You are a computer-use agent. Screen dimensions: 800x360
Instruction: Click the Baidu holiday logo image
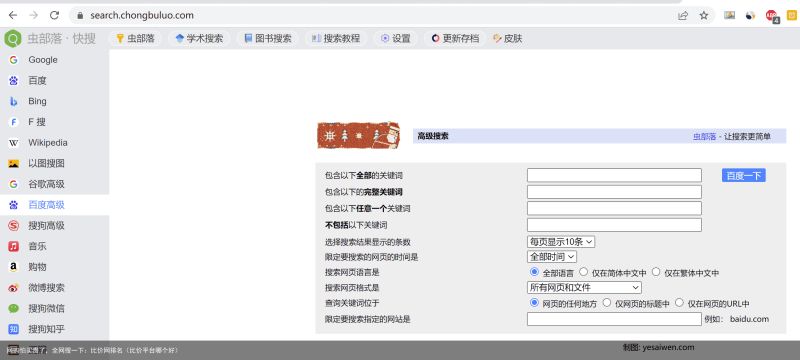click(x=359, y=135)
